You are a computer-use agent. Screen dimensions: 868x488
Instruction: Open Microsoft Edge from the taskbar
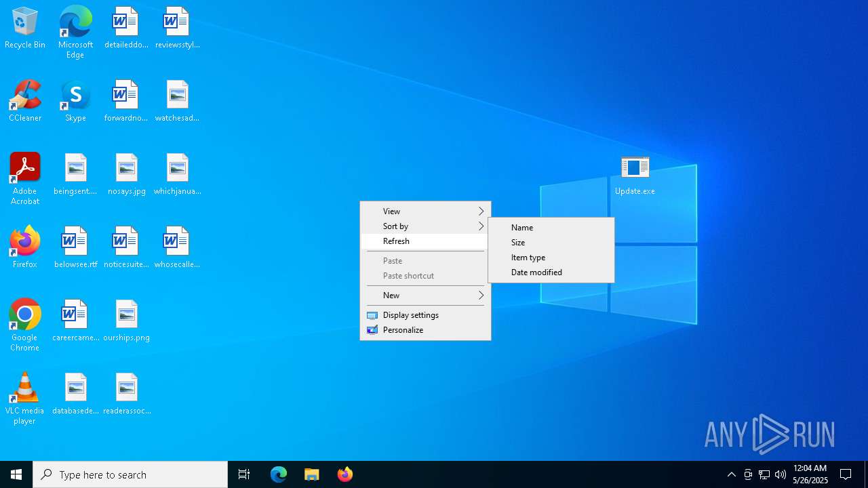coord(279,474)
